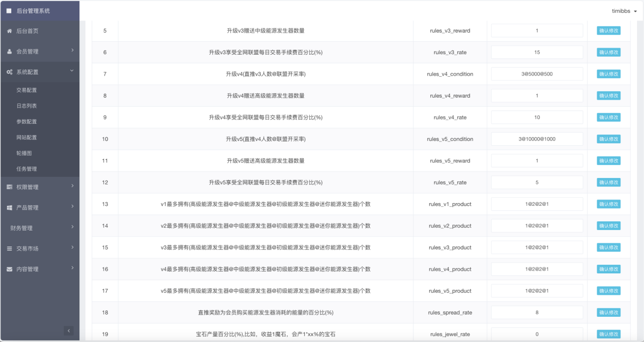The width and height of the screenshot is (644, 342).
Task: Collapse the sidebar with the bottom arrow
Action: pos(69,331)
